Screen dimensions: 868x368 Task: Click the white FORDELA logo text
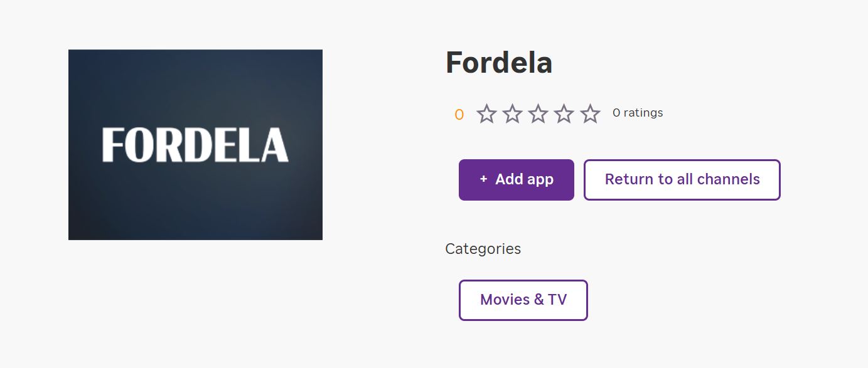point(195,145)
